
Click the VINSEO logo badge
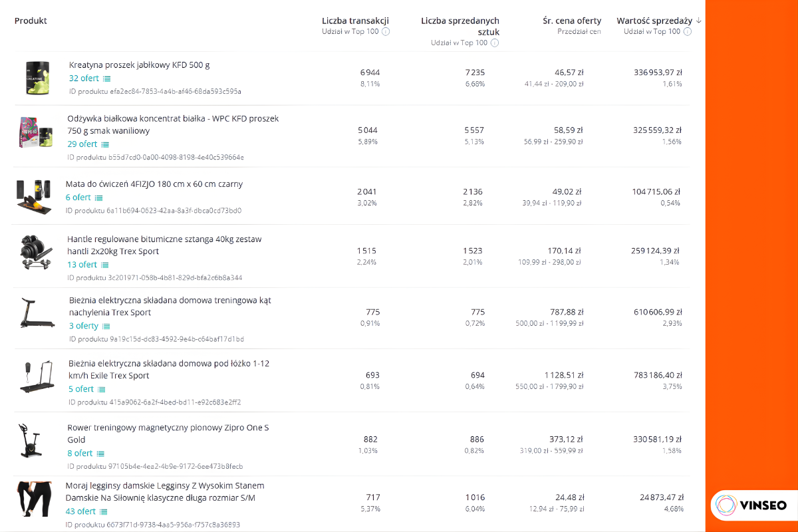pyautogui.click(x=750, y=507)
